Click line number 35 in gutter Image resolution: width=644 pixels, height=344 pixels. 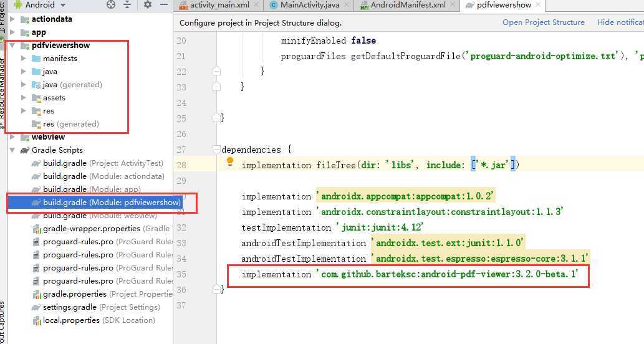(181, 274)
